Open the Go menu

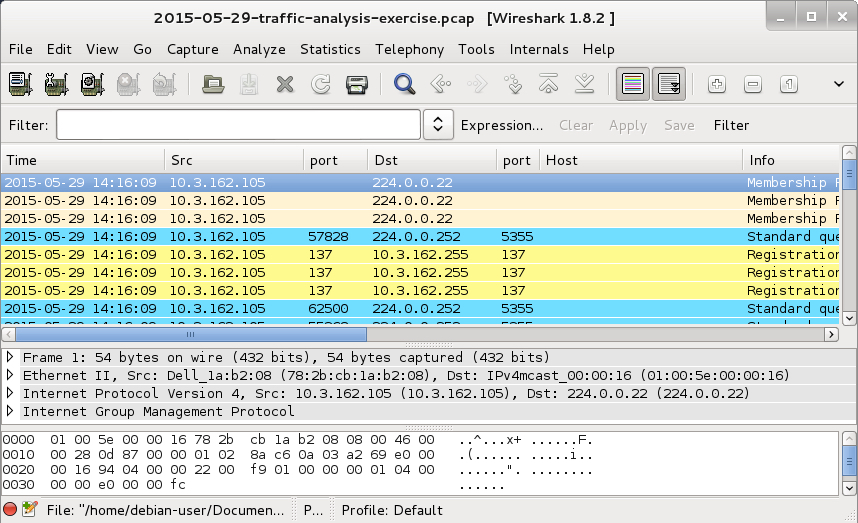click(x=142, y=49)
